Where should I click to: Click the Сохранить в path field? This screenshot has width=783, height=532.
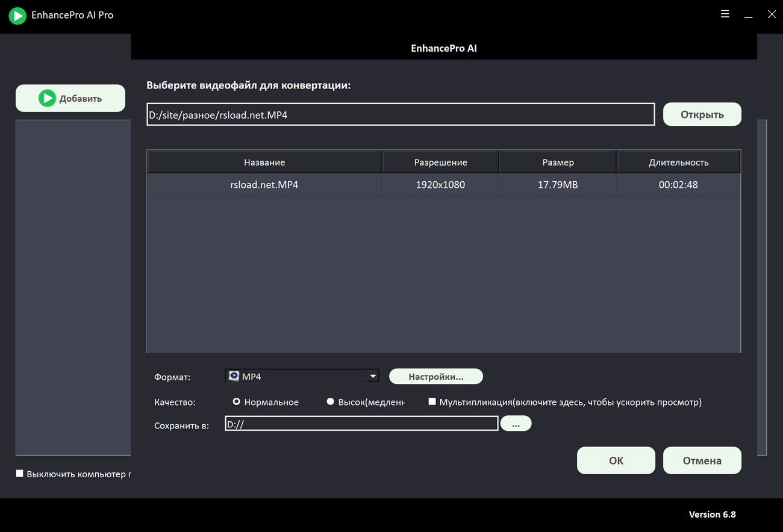tap(360, 423)
